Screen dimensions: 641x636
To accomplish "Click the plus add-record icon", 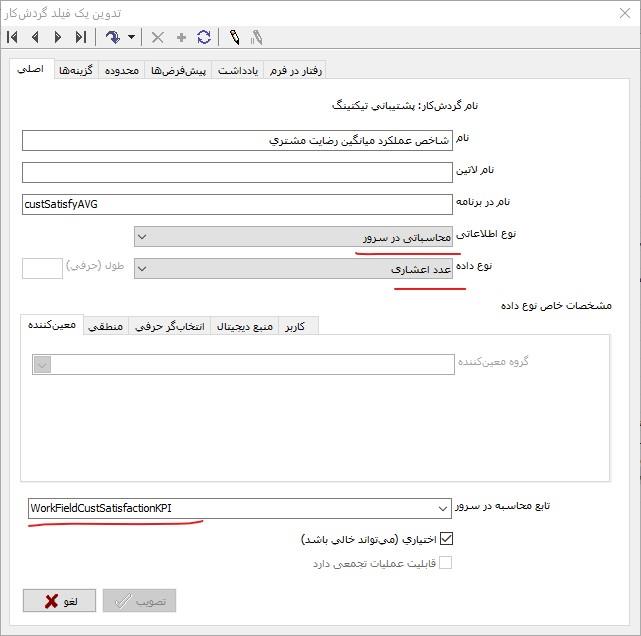I will (x=181, y=38).
